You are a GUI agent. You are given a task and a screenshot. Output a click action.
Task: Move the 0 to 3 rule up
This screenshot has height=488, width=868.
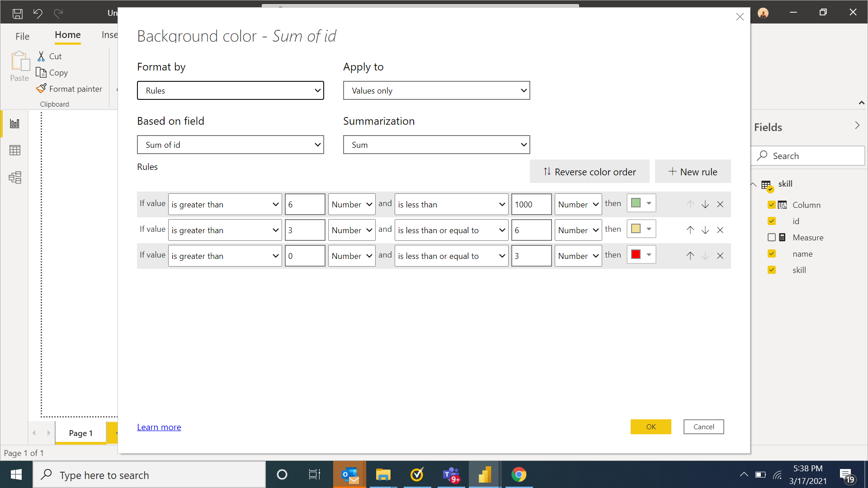coord(690,256)
